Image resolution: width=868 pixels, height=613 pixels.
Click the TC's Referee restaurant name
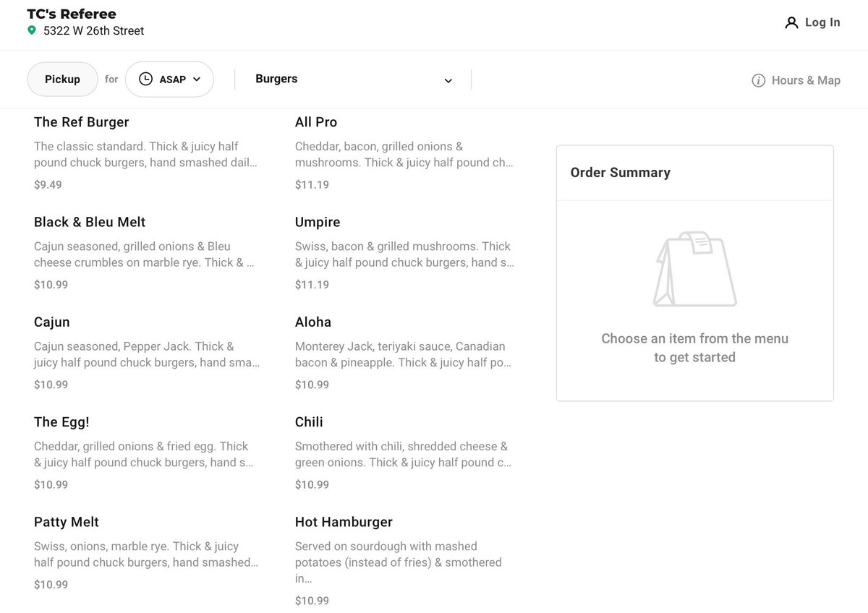[x=72, y=14]
